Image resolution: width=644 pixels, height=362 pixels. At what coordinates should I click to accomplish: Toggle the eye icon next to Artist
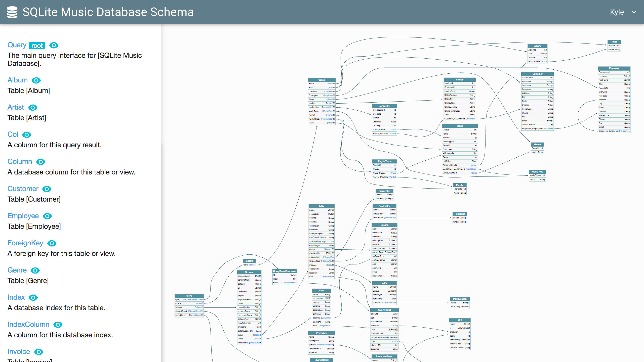(x=32, y=108)
